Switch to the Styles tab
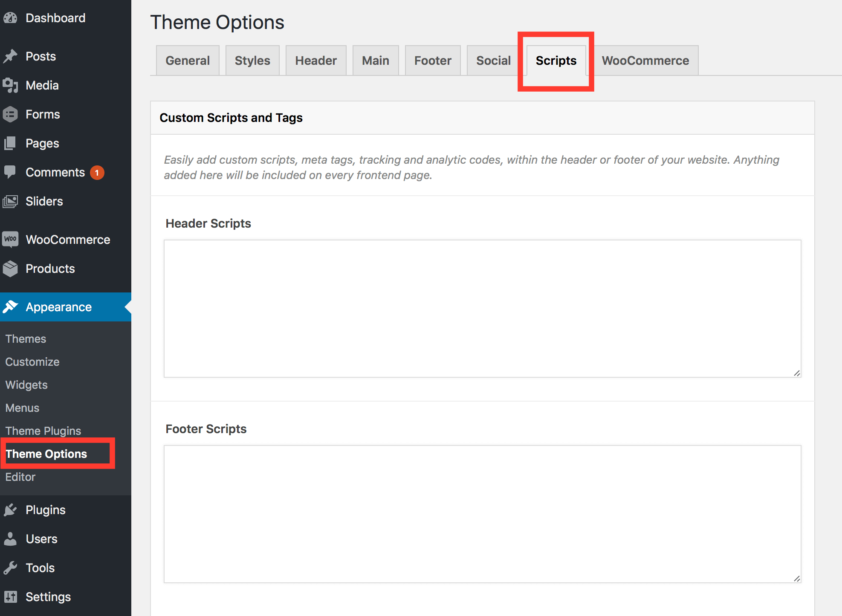The image size is (842, 616). (x=252, y=61)
